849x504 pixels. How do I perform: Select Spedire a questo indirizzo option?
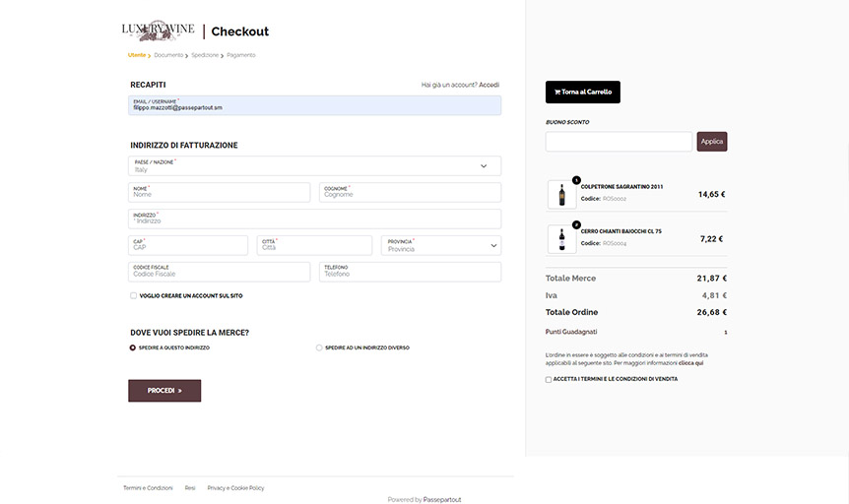(133, 347)
